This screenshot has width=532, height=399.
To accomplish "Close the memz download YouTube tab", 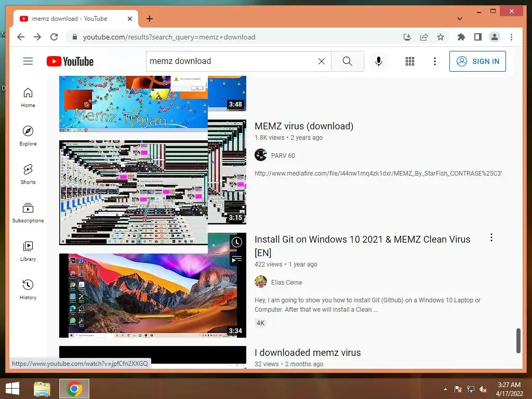I will tap(129, 19).
